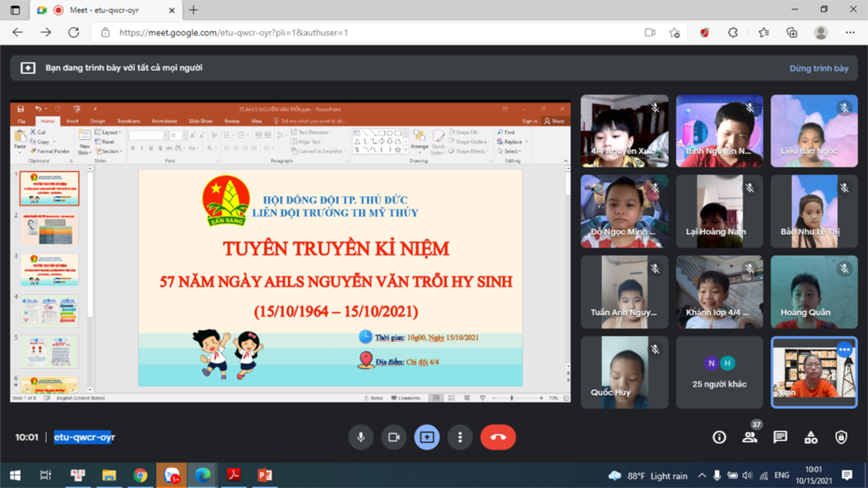Select Quốc Huy video tile

(624, 372)
